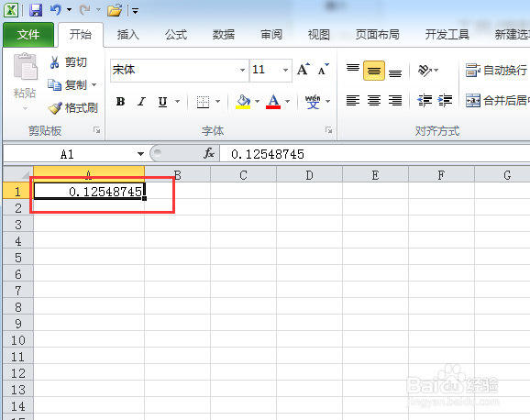
Task: Toggle bold formatting
Action: click(x=120, y=102)
